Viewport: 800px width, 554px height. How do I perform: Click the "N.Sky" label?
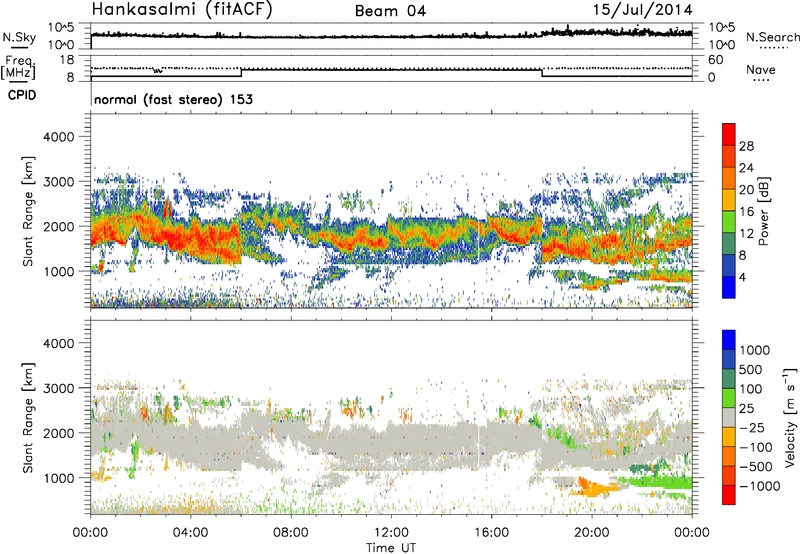[19, 37]
